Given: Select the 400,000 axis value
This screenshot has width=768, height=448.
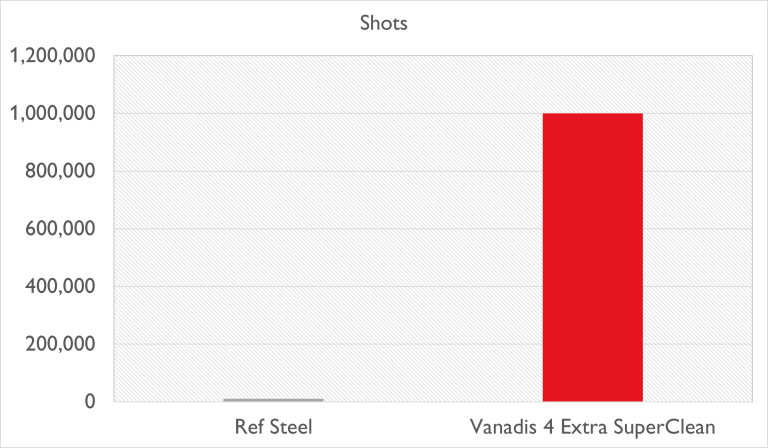Looking at the screenshot, I should [x=60, y=287].
